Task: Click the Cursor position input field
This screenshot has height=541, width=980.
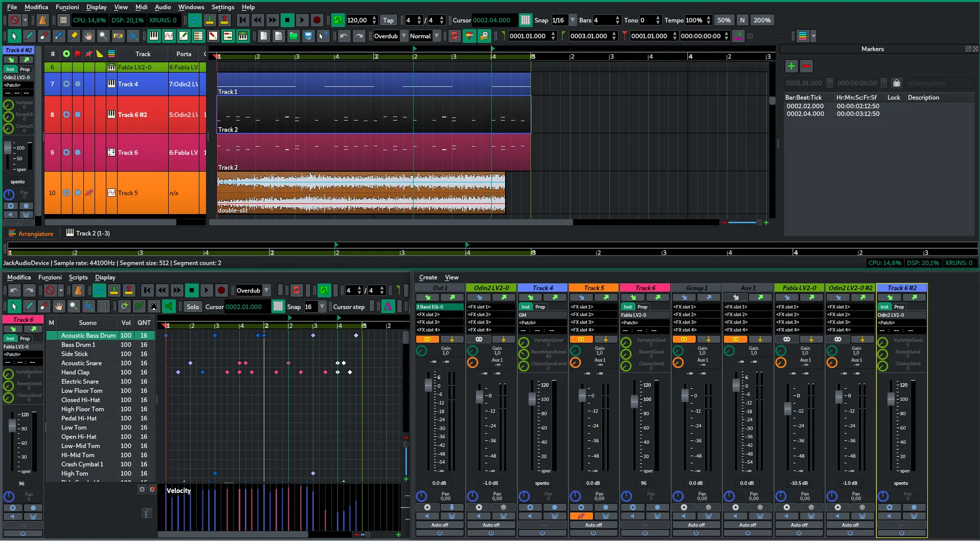Action: click(492, 20)
